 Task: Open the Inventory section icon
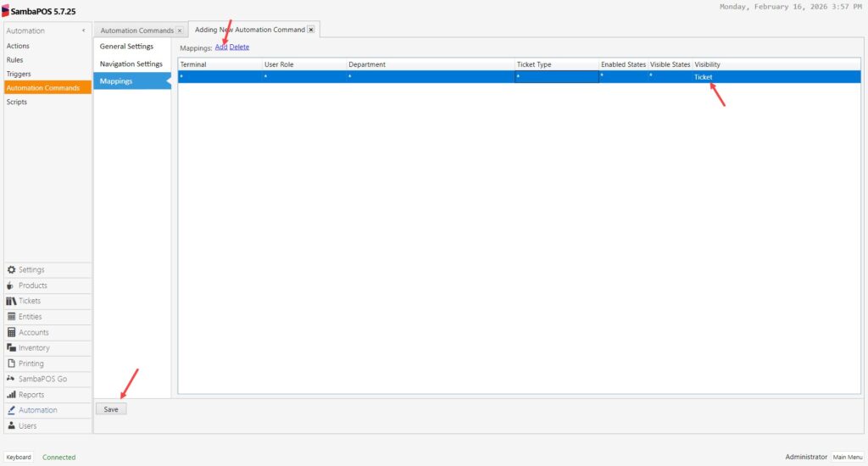tap(12, 348)
